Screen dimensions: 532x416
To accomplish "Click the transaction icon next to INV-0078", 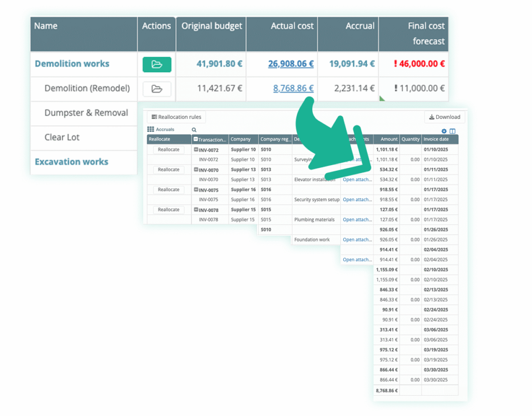I will [196, 210].
